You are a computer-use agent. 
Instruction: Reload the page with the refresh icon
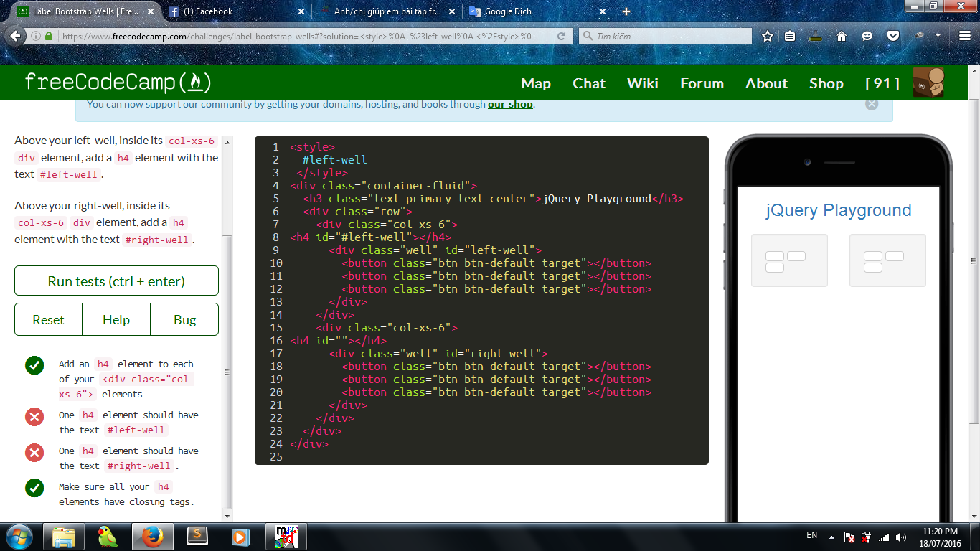[561, 36]
